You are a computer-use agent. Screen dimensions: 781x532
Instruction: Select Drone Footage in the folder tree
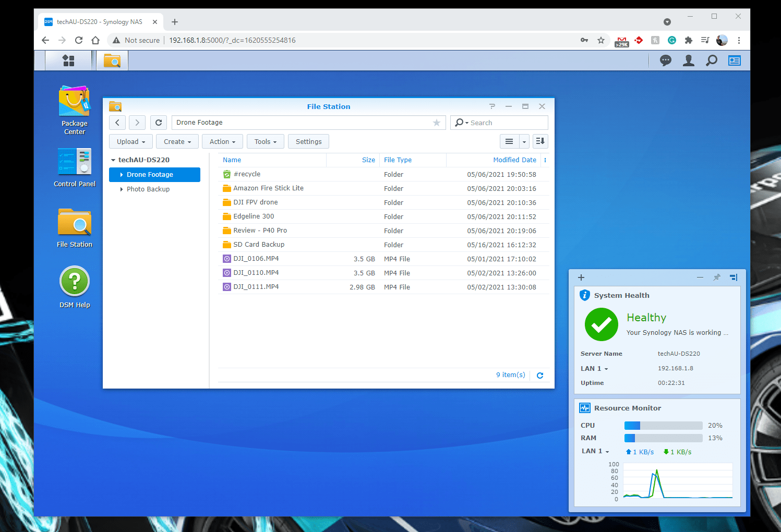tap(154, 175)
